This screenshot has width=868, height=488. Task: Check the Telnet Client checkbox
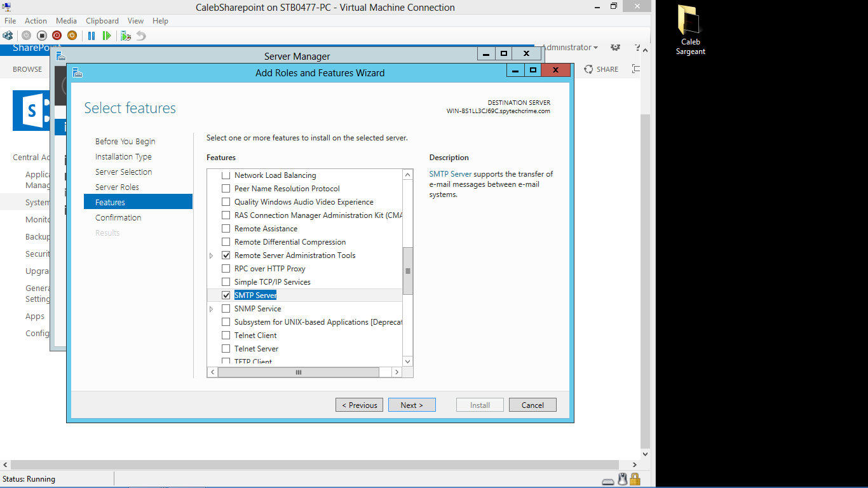[x=226, y=335]
